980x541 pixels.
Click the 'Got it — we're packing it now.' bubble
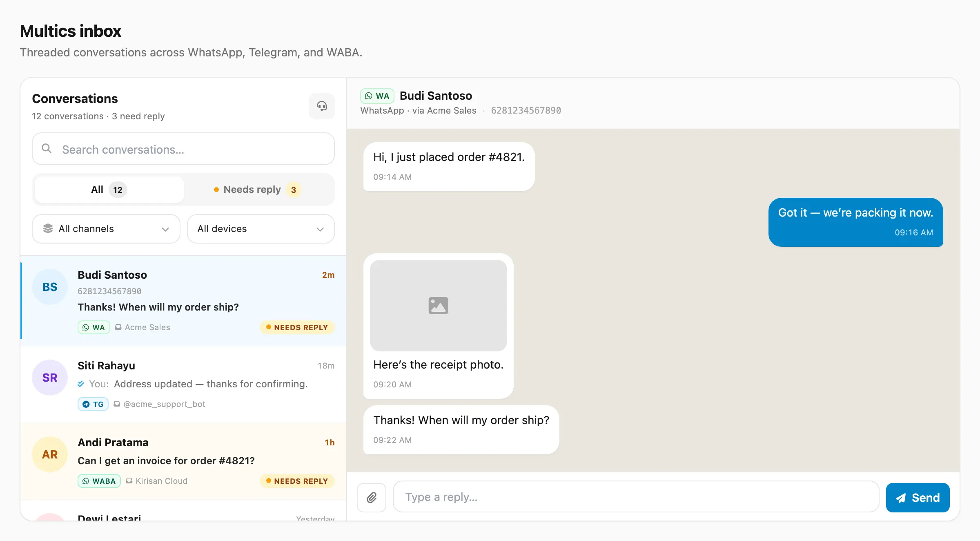click(855, 222)
